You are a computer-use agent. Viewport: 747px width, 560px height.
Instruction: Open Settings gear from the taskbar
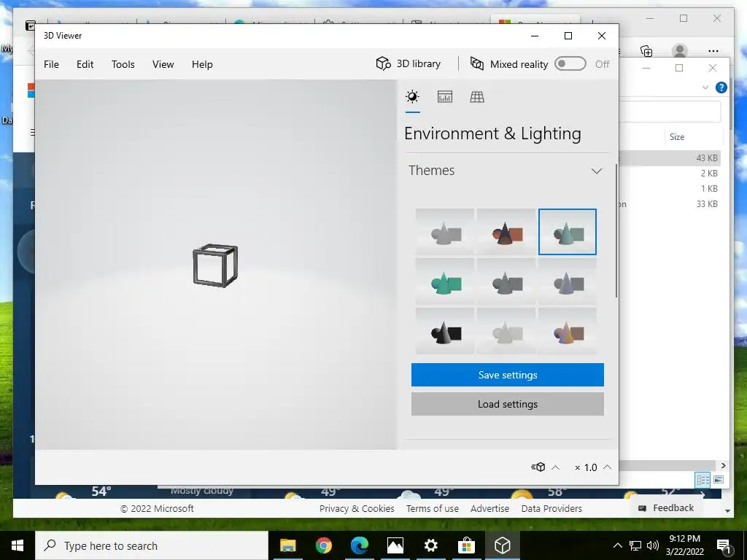[x=430, y=545]
